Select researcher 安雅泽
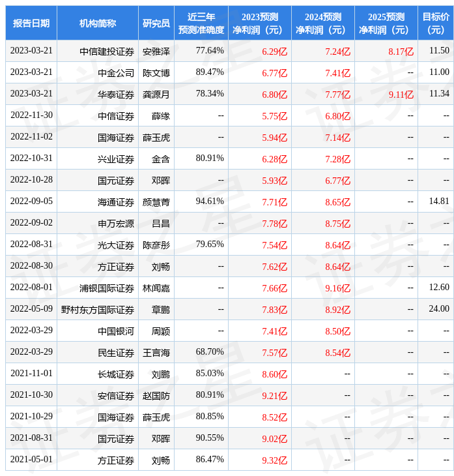The image size is (454, 476). click(156, 52)
